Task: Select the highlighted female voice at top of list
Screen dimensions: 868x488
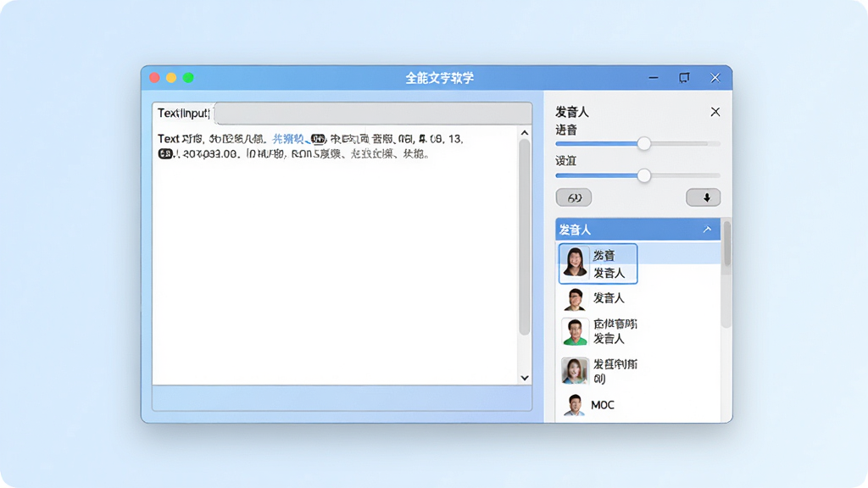Action: pos(598,264)
